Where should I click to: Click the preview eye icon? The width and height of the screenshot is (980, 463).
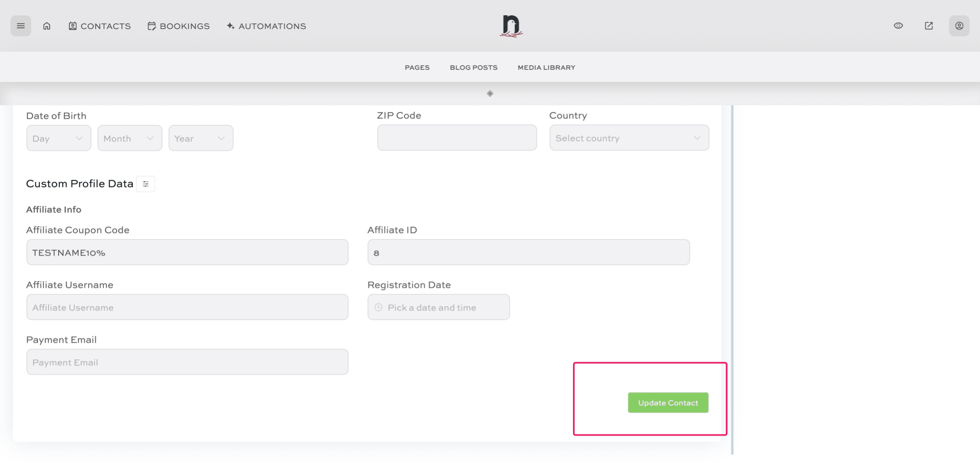click(x=898, y=26)
